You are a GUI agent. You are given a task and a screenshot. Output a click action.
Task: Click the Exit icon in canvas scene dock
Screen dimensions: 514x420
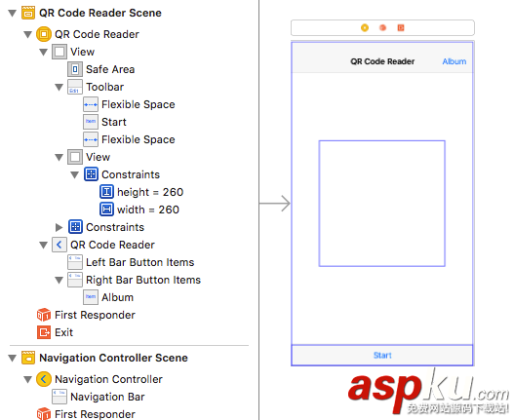tap(401, 28)
